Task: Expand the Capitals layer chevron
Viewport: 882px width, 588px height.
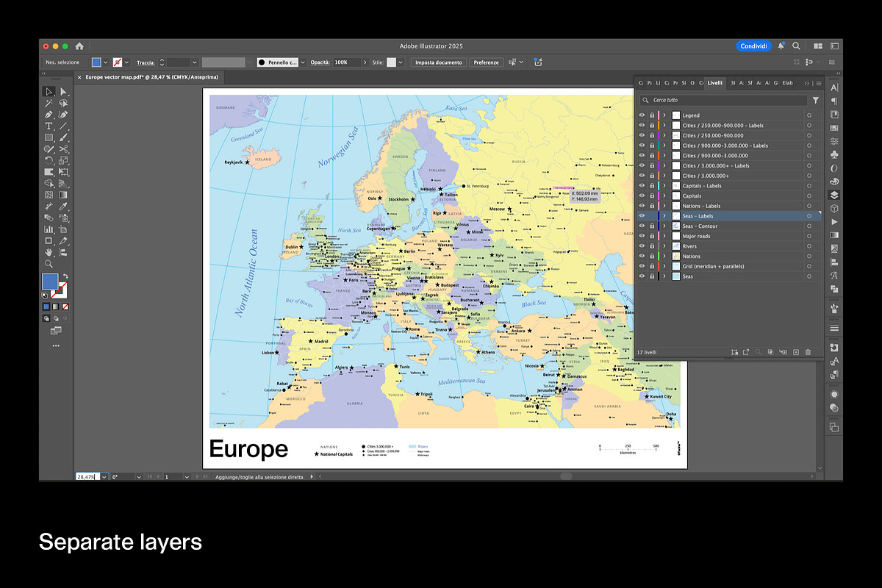Action: pyautogui.click(x=664, y=196)
